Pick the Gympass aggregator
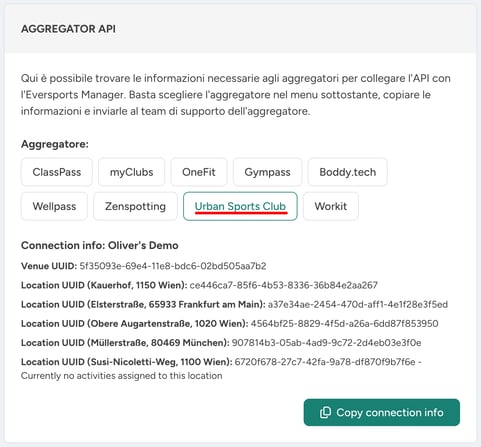 (267, 172)
